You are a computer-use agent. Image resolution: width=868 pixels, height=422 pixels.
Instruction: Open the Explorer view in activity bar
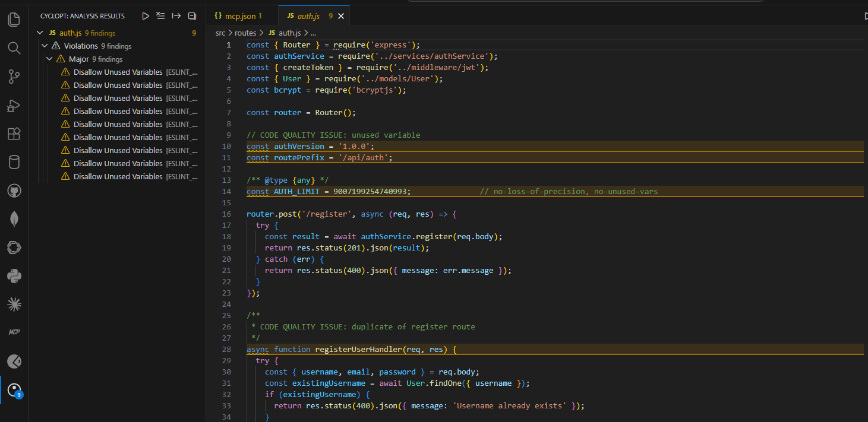[x=14, y=20]
